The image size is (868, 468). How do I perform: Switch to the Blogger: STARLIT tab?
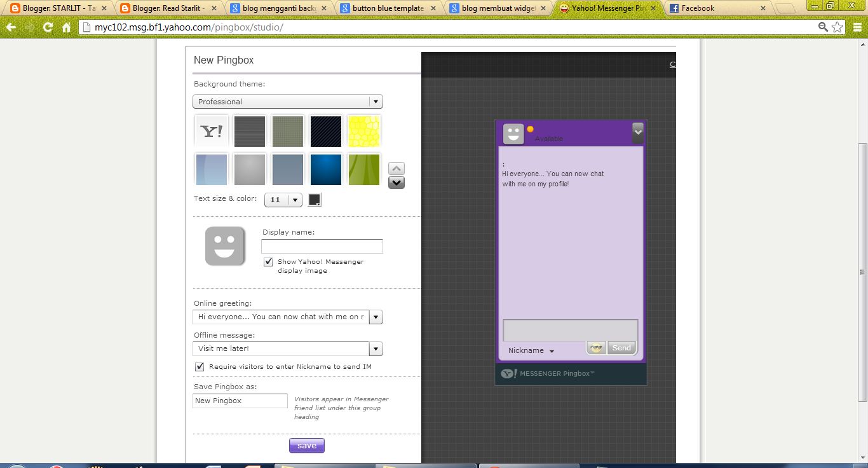[58, 8]
